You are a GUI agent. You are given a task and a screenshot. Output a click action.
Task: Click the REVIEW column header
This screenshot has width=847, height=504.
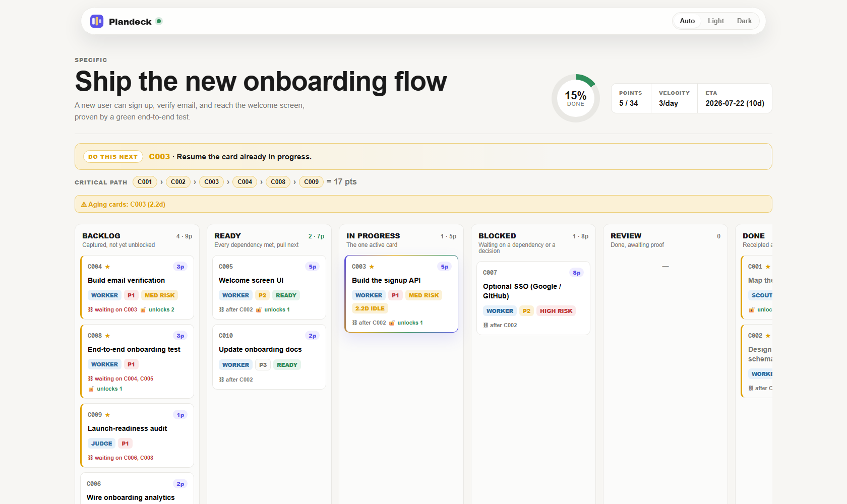pyautogui.click(x=626, y=236)
